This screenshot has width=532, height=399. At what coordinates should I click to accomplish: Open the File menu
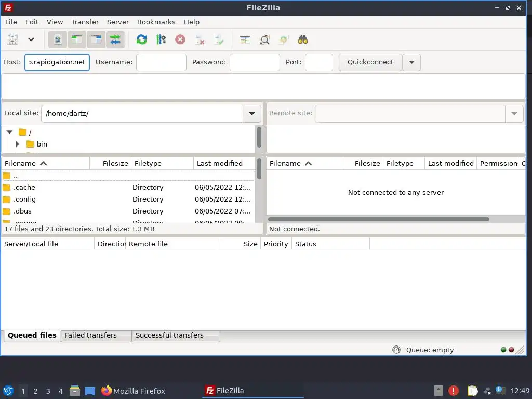click(11, 22)
